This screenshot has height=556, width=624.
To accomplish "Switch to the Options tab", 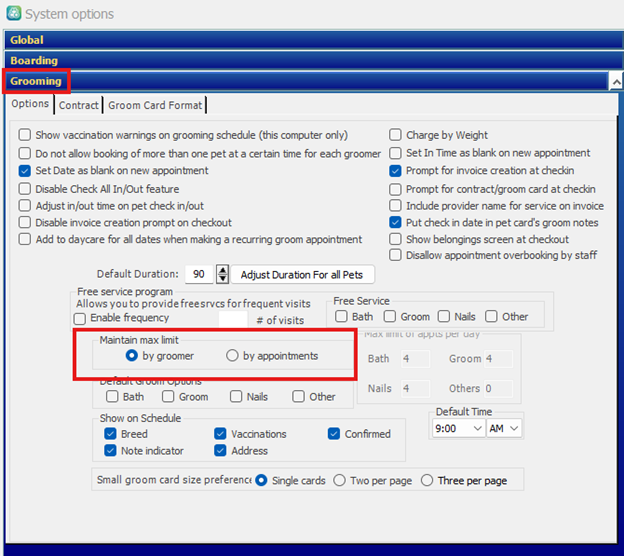I will pyautogui.click(x=30, y=104).
